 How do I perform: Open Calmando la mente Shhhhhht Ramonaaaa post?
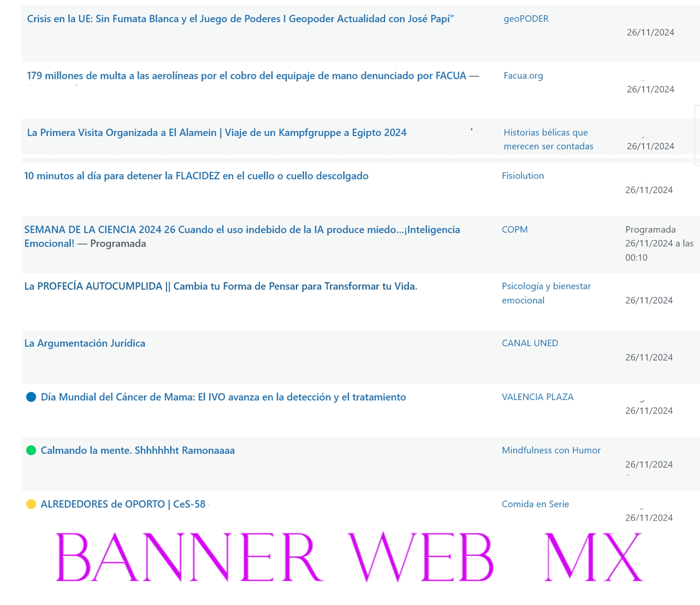click(x=138, y=450)
